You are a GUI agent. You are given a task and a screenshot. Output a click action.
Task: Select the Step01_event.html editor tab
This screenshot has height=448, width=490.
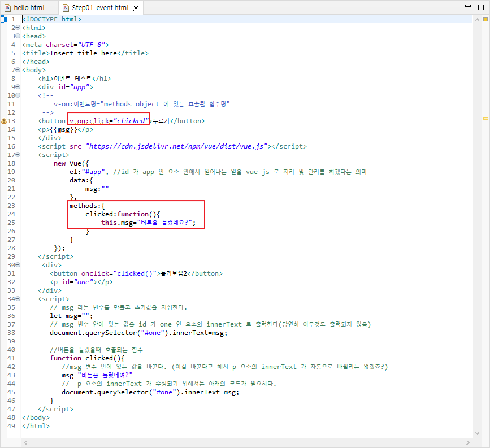point(100,7)
